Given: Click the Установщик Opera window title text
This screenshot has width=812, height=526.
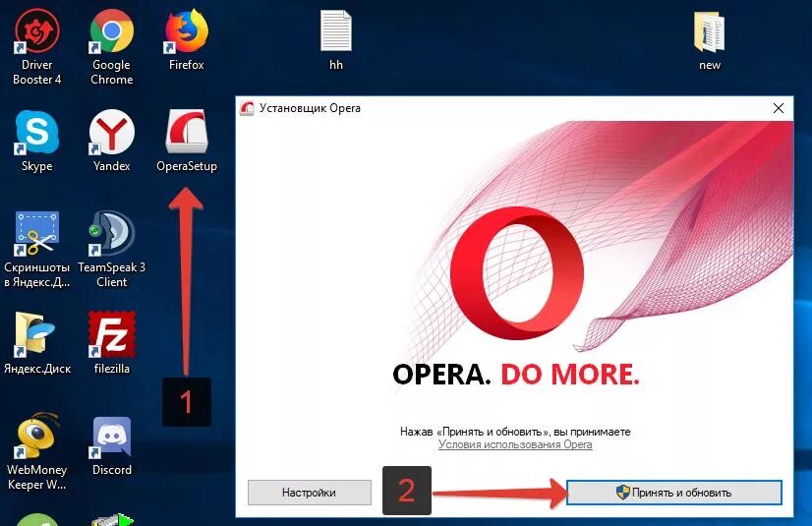Looking at the screenshot, I should pyautogui.click(x=310, y=108).
